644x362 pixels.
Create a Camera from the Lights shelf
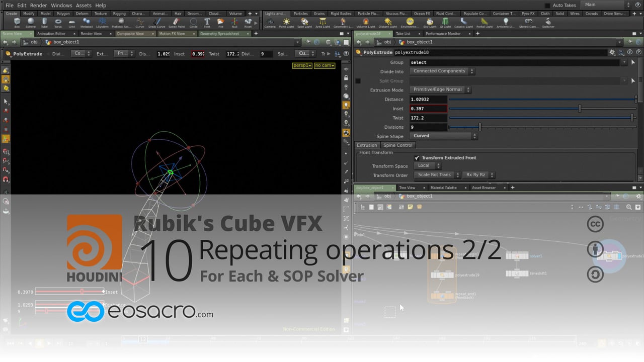point(271,22)
